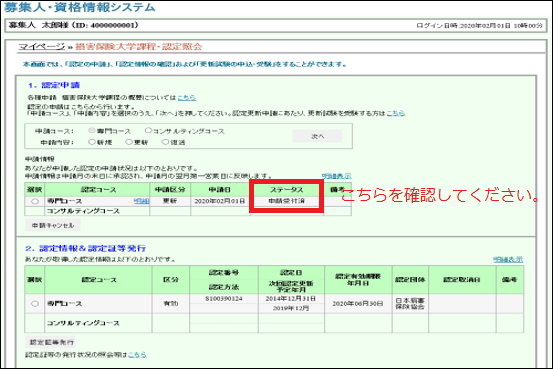
Task: Click the 募集人 太郎様 user ID text
Action: 73,25
